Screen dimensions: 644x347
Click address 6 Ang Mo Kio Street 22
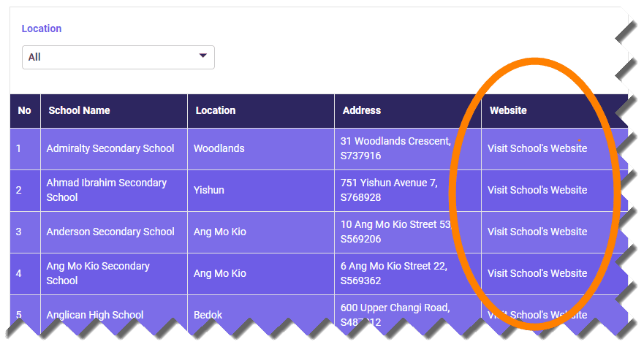tap(408, 274)
